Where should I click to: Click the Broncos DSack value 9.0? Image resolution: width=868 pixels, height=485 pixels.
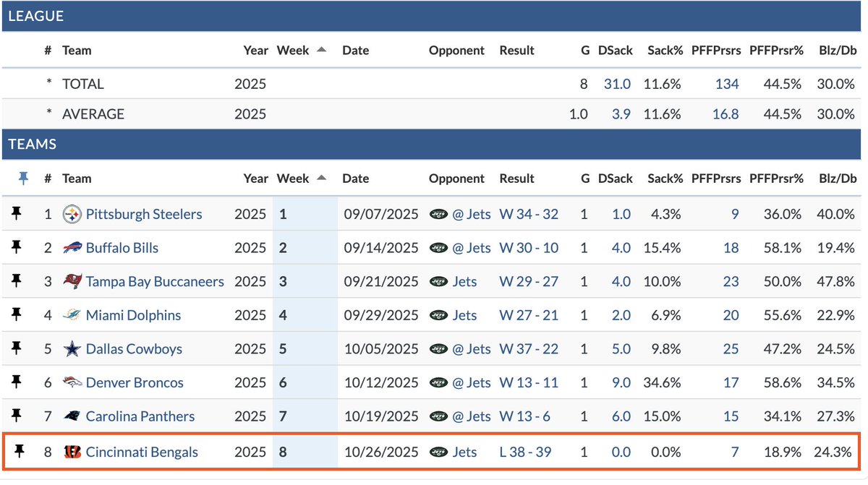(x=621, y=382)
